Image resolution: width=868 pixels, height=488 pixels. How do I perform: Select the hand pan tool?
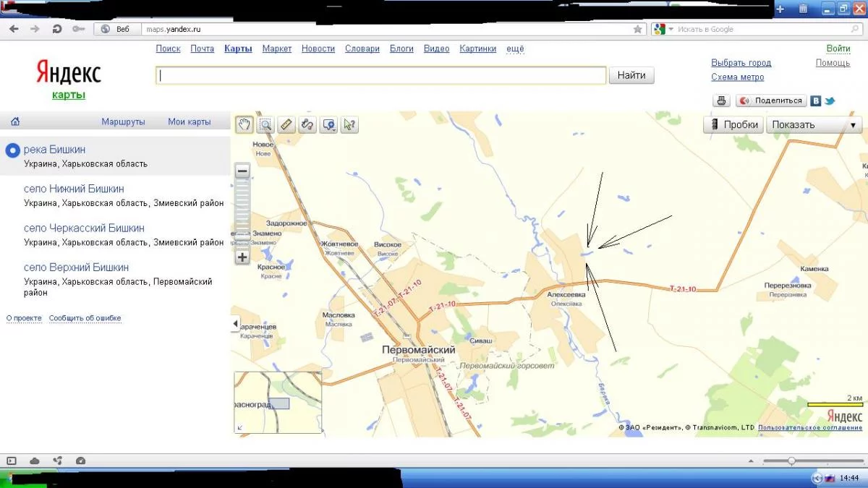[x=244, y=124]
